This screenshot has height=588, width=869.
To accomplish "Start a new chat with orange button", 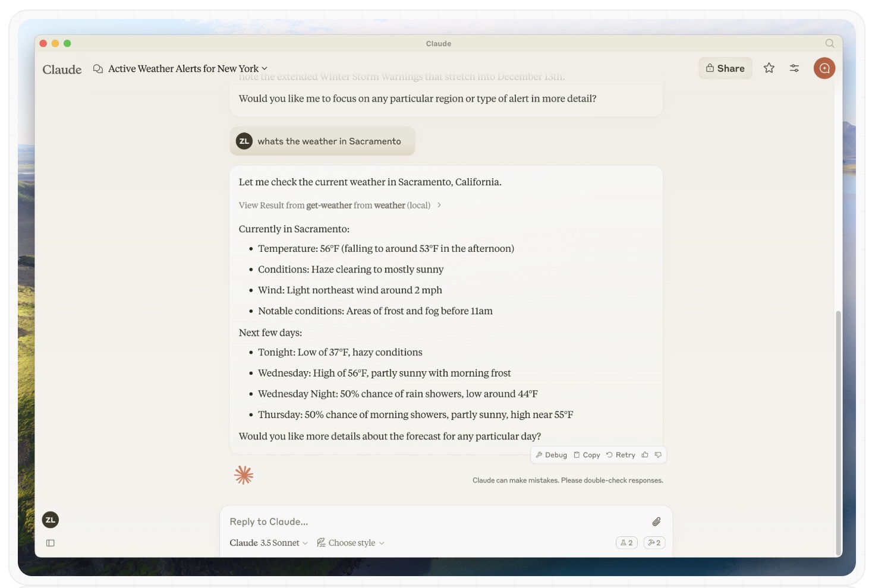I will click(824, 68).
